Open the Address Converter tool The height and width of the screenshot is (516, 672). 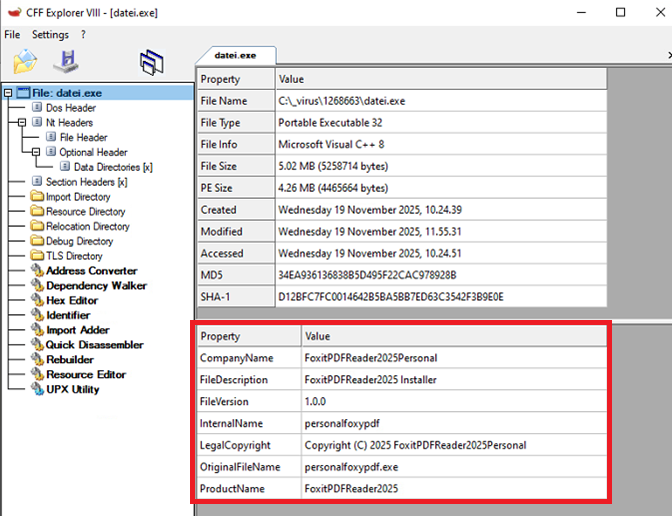pos(91,271)
